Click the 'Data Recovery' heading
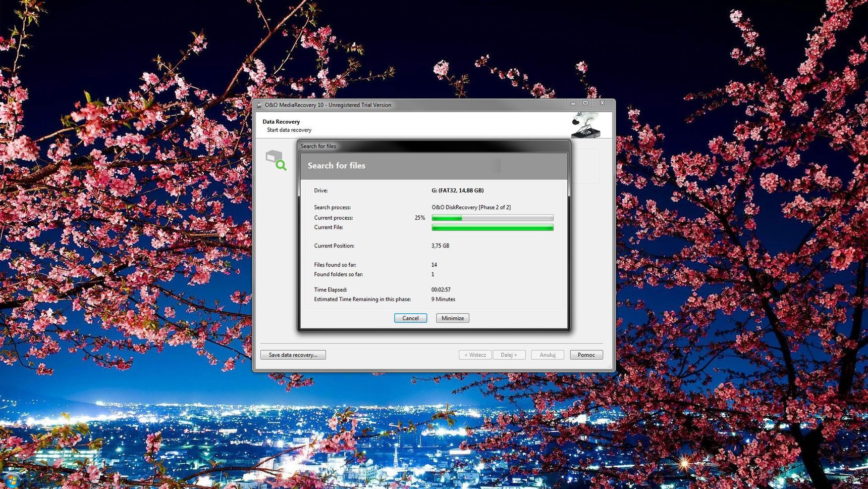The height and width of the screenshot is (489, 868). pyautogui.click(x=281, y=122)
